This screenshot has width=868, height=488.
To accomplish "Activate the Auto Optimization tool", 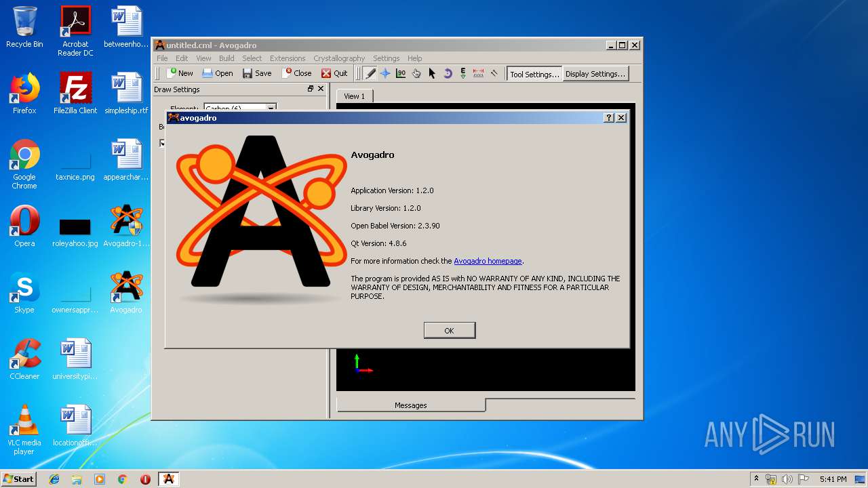I will tap(463, 73).
